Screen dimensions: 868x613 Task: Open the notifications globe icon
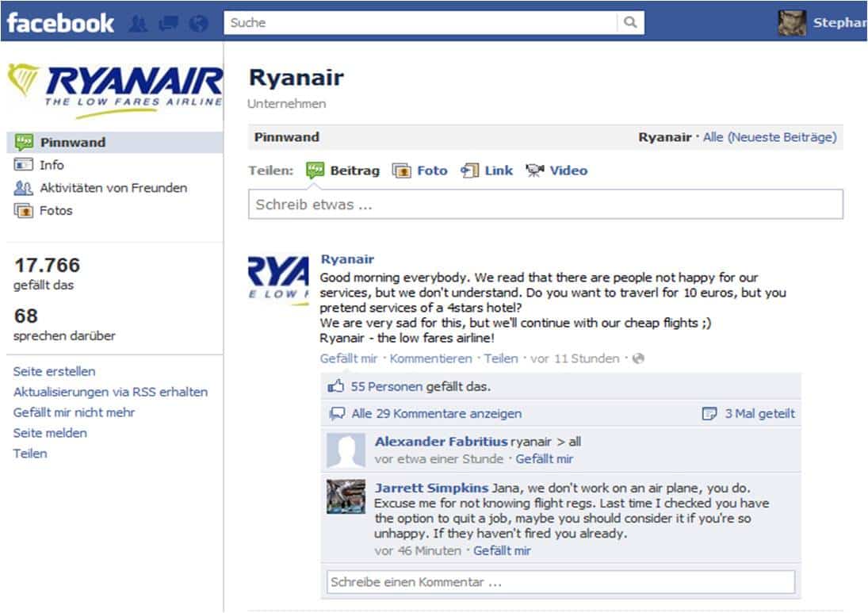coord(198,24)
